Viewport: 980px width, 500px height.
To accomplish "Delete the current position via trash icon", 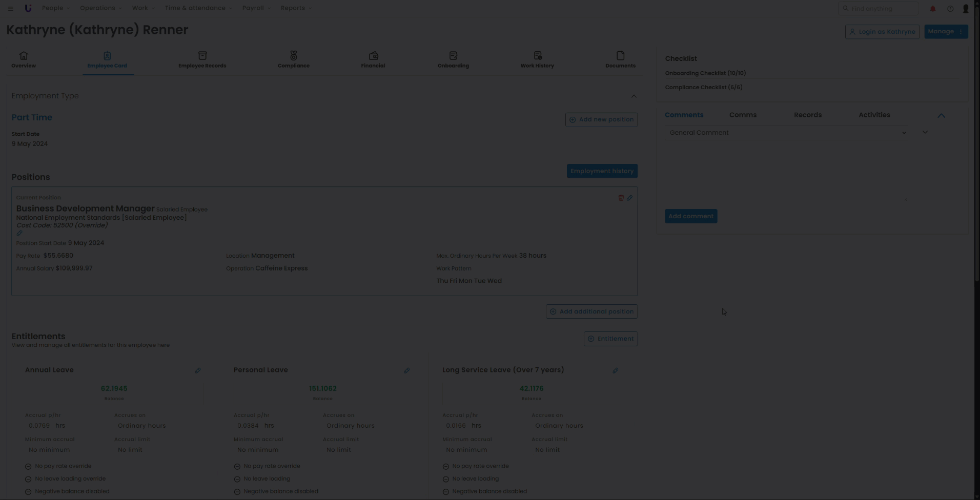I will [x=621, y=198].
